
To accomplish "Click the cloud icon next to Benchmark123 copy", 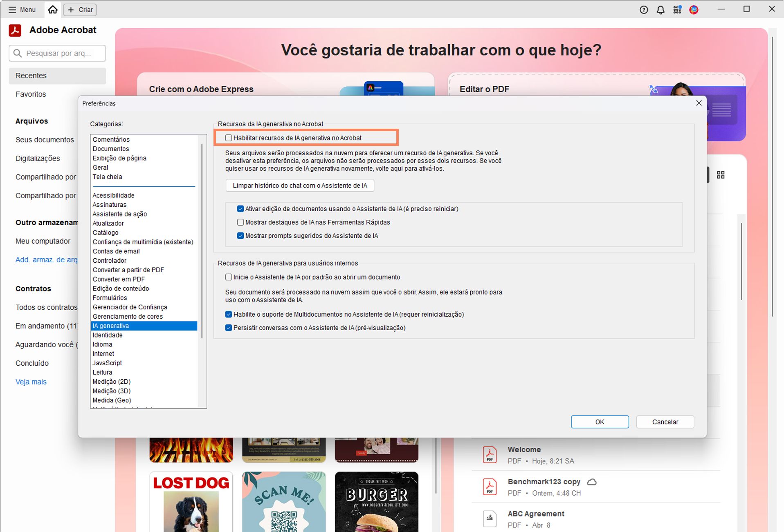I will tap(592, 482).
